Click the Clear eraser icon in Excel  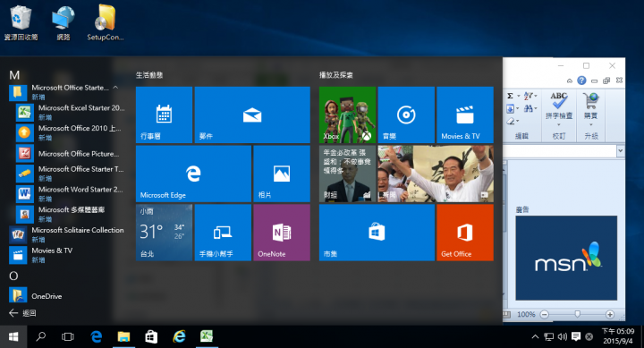tap(511, 121)
